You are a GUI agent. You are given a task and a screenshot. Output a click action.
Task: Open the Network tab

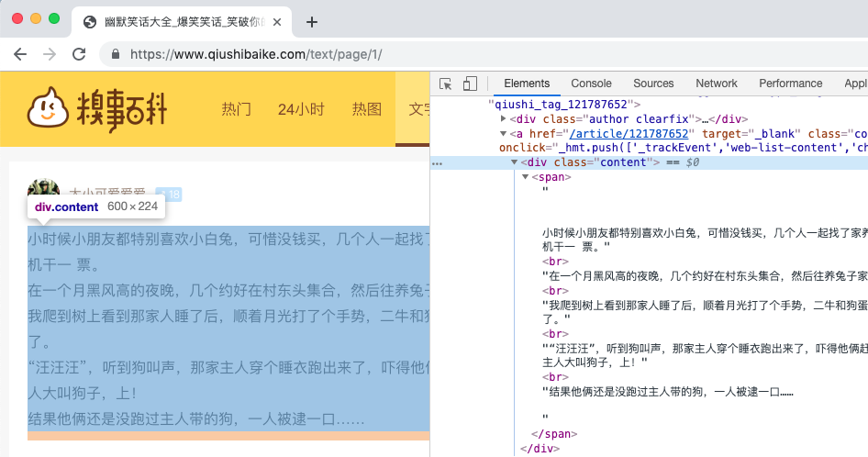point(717,84)
